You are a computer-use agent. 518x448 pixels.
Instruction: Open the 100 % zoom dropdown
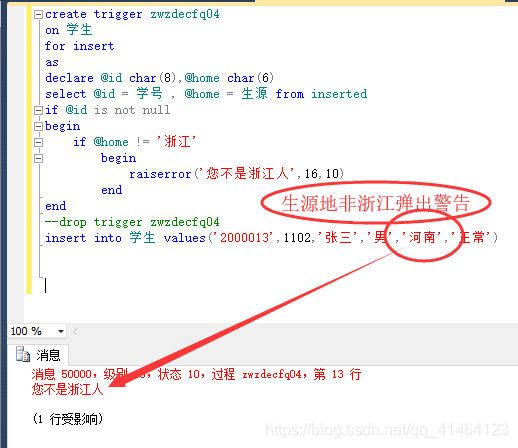61,331
